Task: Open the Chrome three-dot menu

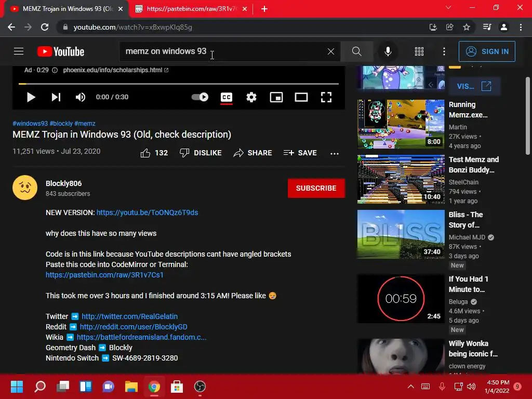Action: coord(521,27)
